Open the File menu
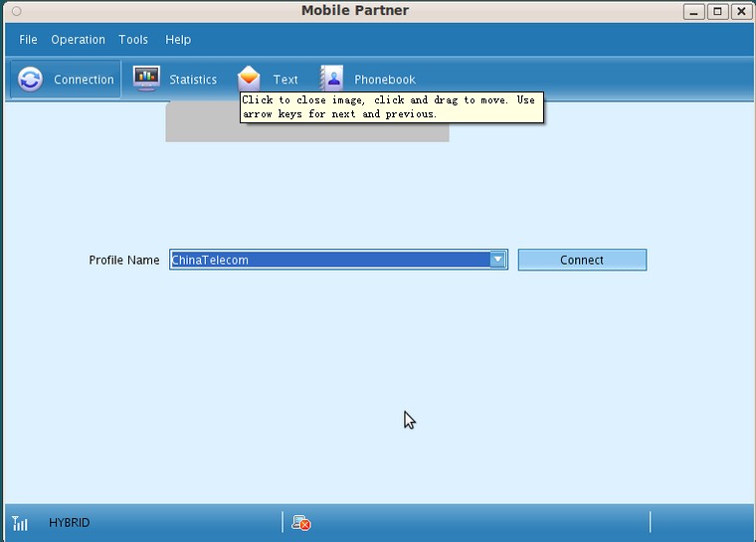This screenshot has width=756, height=542. point(28,40)
